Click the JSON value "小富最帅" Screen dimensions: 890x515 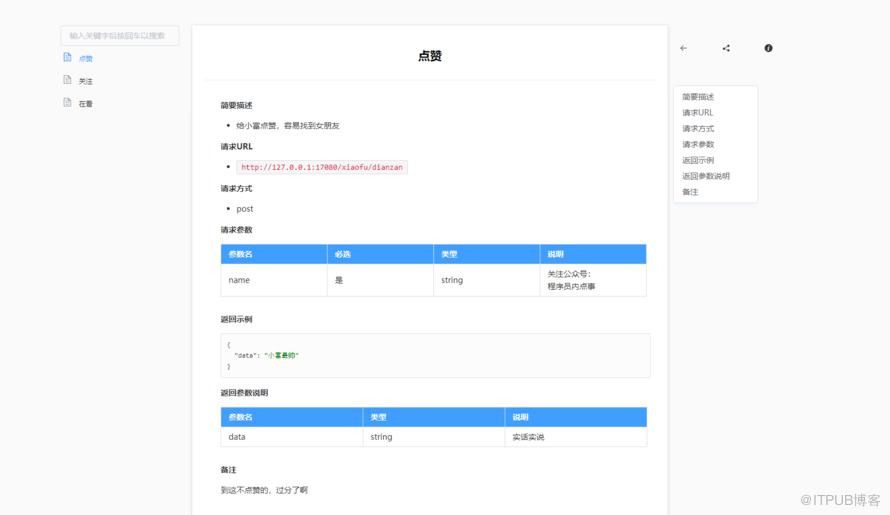pyautogui.click(x=282, y=355)
